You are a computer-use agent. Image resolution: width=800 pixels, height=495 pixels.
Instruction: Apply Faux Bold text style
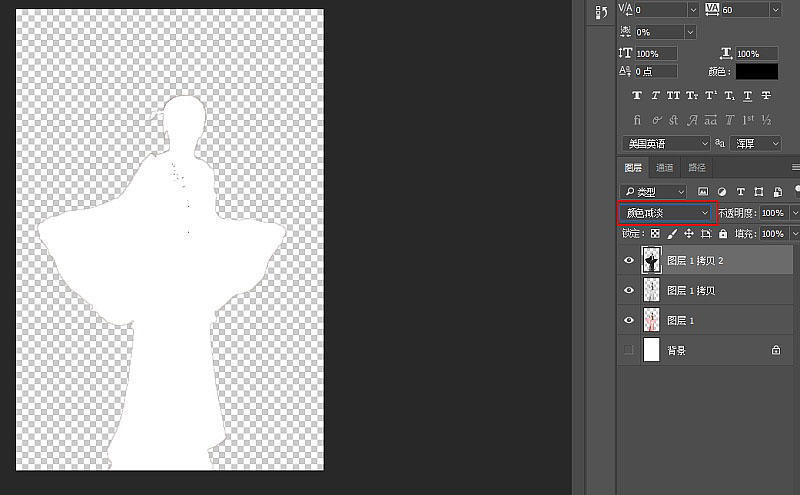coord(637,95)
